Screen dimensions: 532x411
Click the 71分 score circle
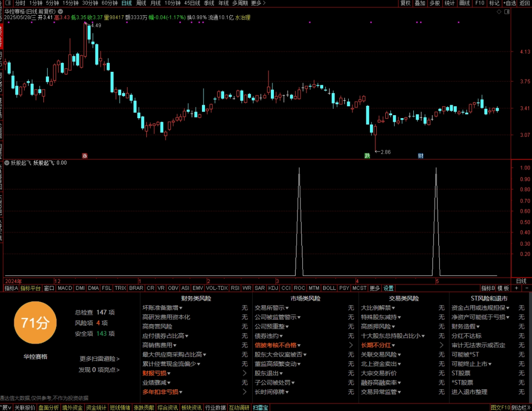pos(35,322)
